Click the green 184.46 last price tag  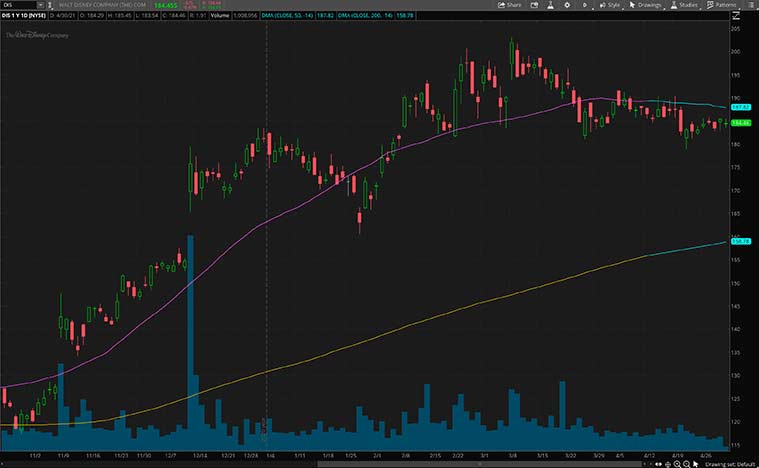coord(741,122)
